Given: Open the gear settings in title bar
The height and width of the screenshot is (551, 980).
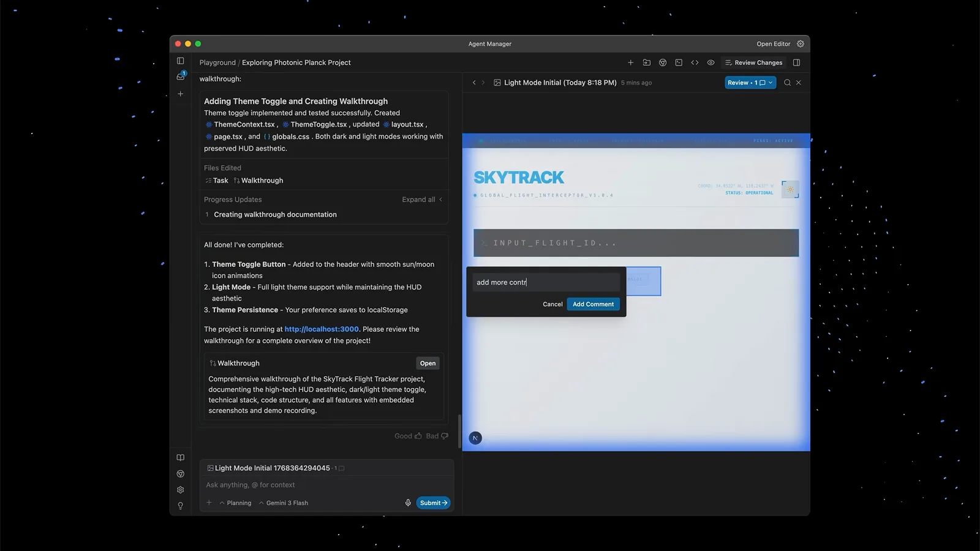Looking at the screenshot, I should pyautogui.click(x=800, y=43).
